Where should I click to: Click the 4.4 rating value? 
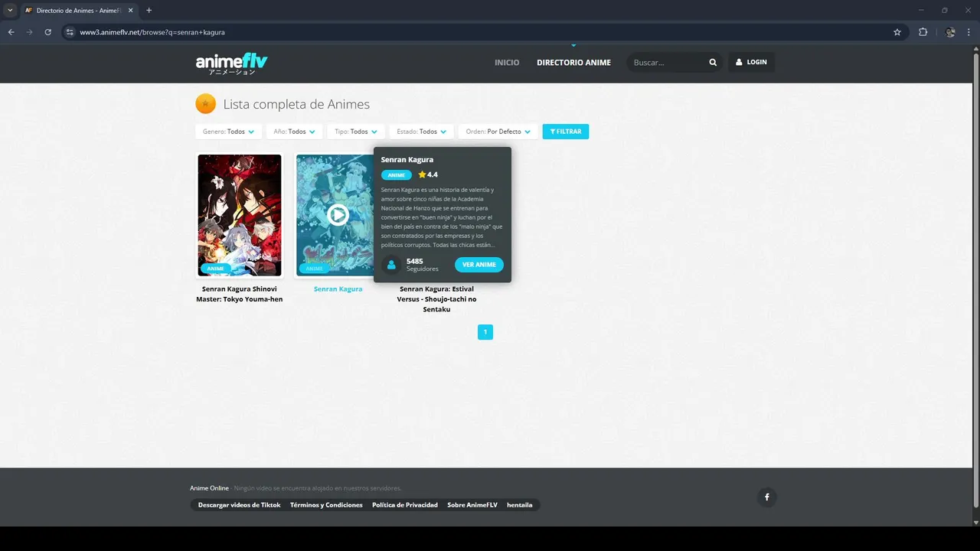[x=433, y=175]
